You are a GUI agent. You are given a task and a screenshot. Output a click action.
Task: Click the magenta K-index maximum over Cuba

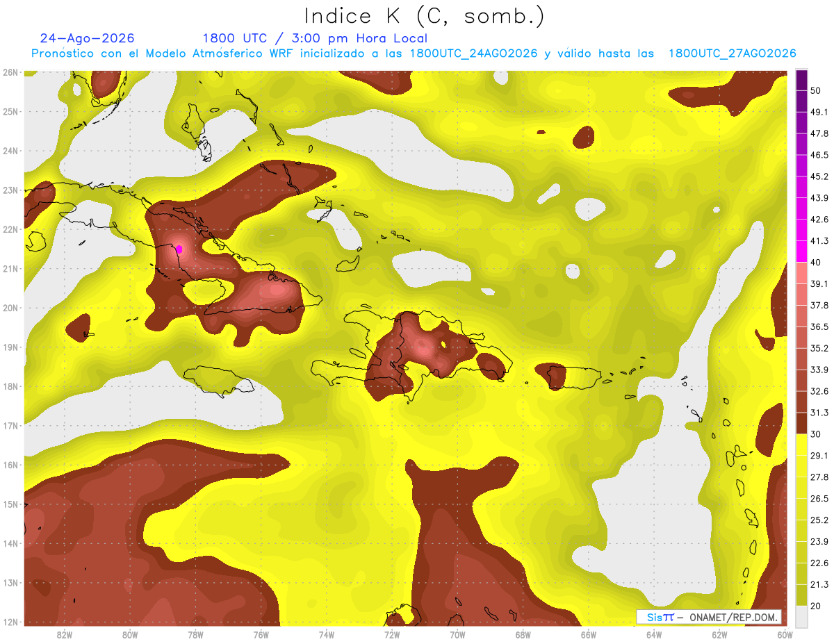click(179, 249)
